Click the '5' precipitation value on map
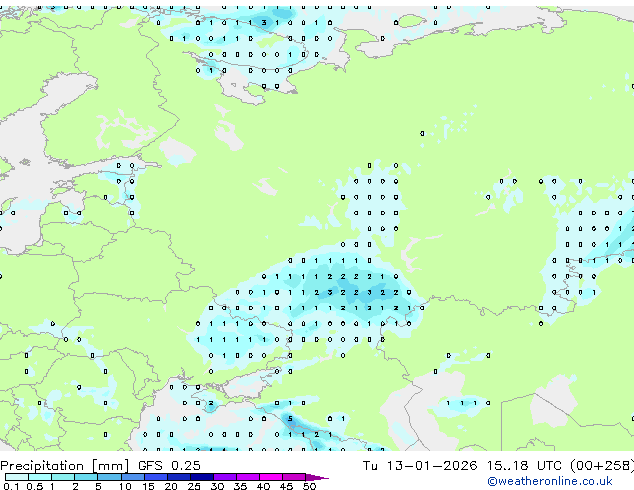 pos(290,419)
